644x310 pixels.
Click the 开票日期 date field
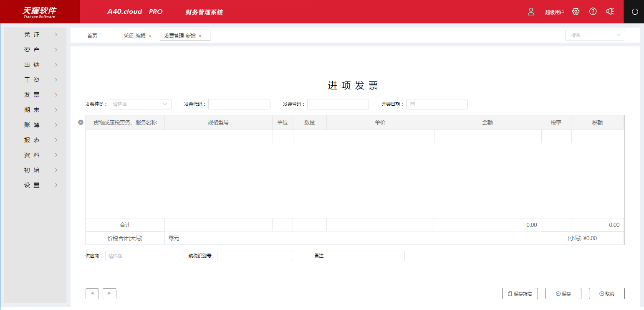pos(437,104)
